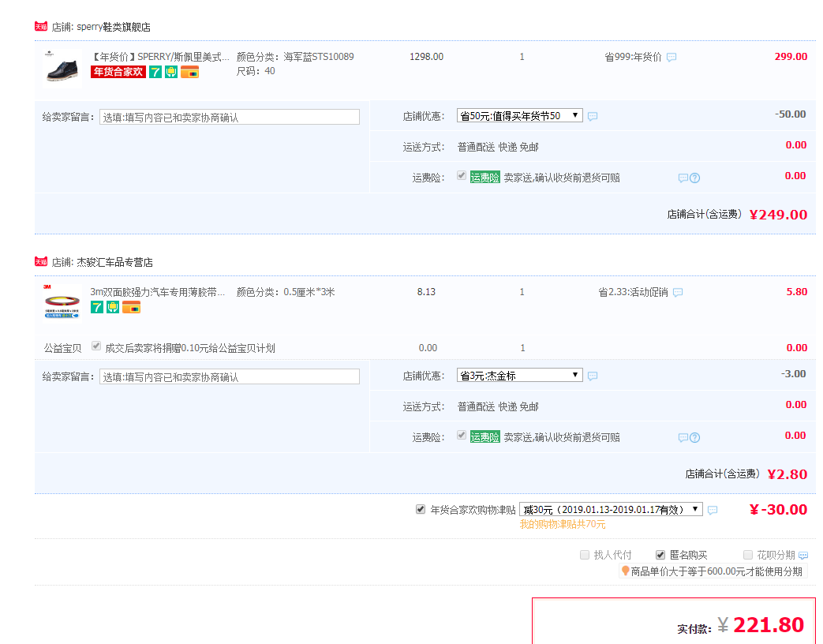Click the 我的购物津贴共70元 orange text
823x644 pixels.
[x=563, y=524]
